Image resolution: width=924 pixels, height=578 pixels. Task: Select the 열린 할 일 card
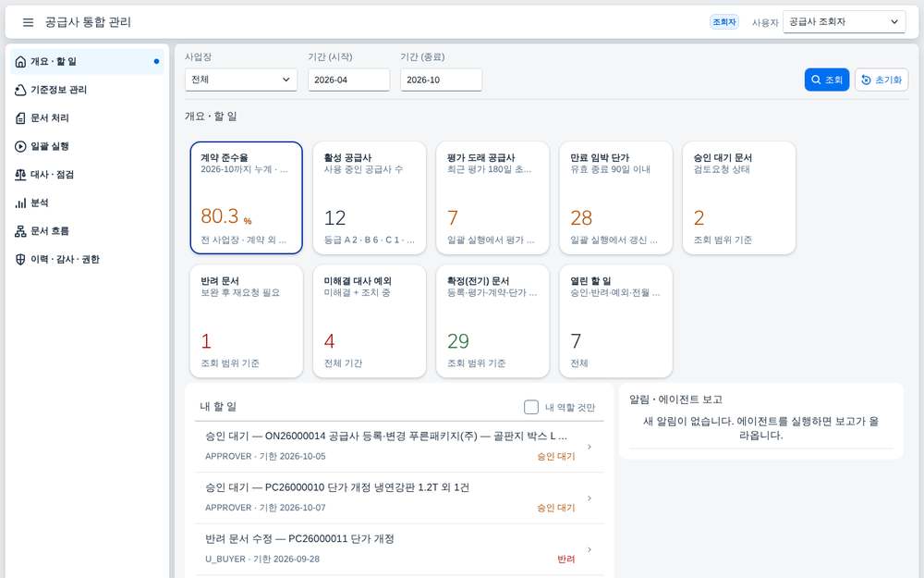pyautogui.click(x=615, y=321)
